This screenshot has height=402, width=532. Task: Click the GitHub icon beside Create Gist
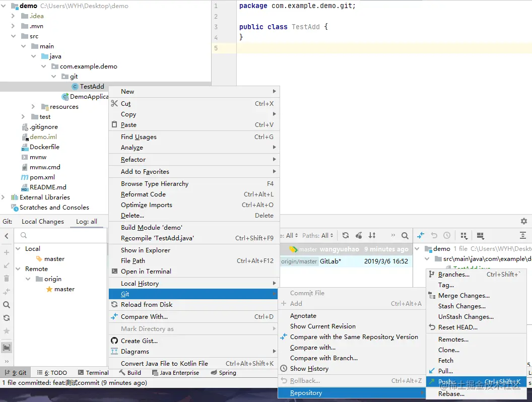click(x=114, y=341)
